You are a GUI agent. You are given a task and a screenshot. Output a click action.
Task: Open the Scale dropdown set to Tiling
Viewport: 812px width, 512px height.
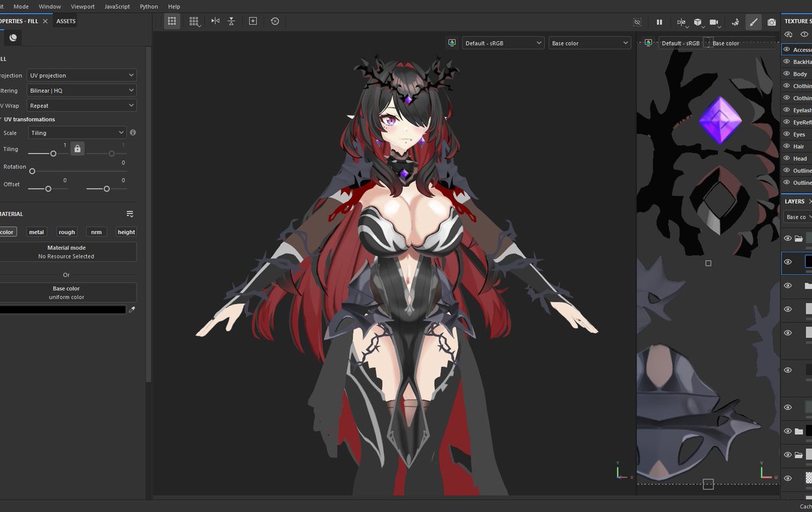(x=77, y=133)
